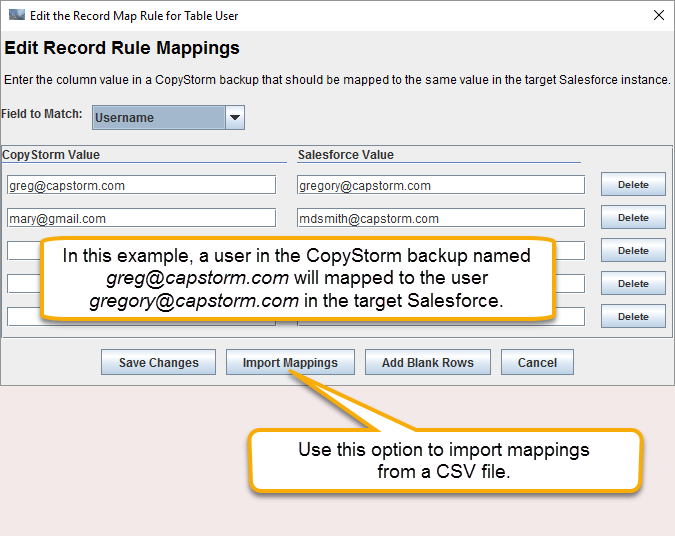The image size is (675, 536).
Task: Click the mdsmith@capstorm.com Salesforce value field
Action: [x=441, y=218]
